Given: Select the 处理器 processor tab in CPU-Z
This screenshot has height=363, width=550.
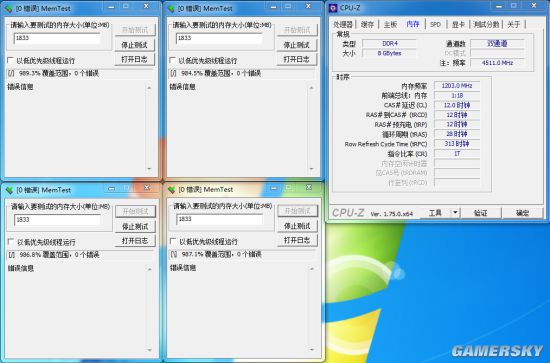Looking at the screenshot, I should (343, 24).
